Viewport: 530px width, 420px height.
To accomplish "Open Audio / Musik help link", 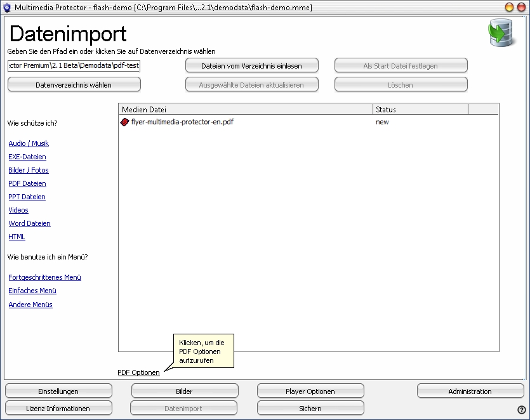I will click(29, 143).
